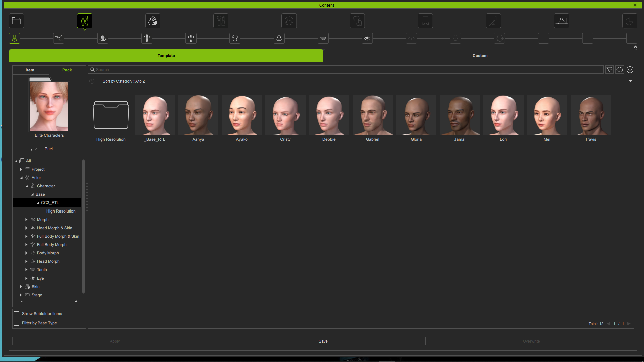Select the Head Morph subcategory icon
The width and height of the screenshot is (644, 362).
click(279, 38)
